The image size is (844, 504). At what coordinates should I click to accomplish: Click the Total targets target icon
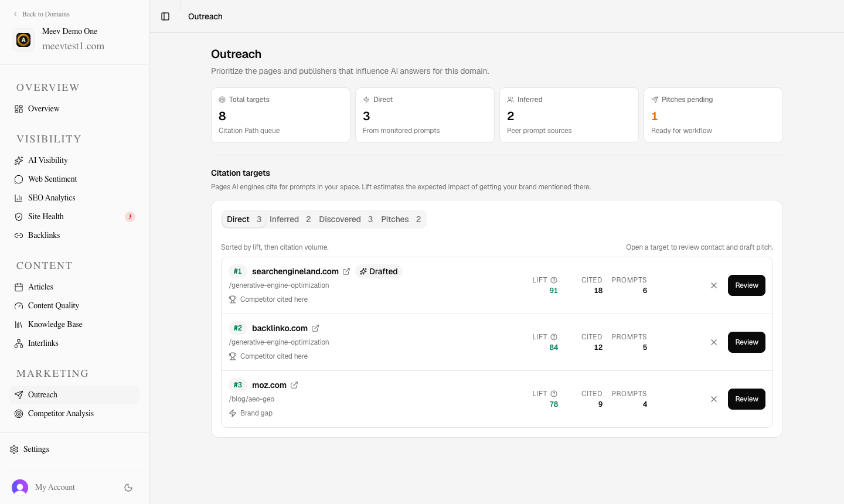click(222, 100)
